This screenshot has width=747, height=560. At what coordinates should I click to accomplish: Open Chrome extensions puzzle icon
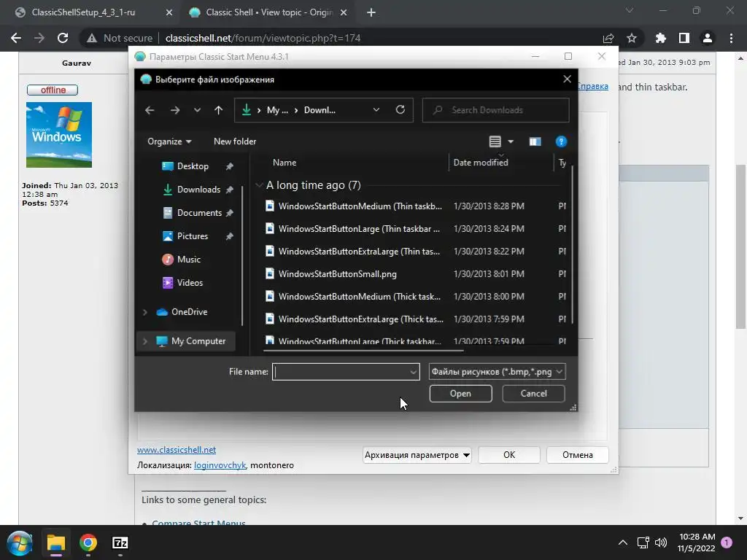click(x=660, y=38)
